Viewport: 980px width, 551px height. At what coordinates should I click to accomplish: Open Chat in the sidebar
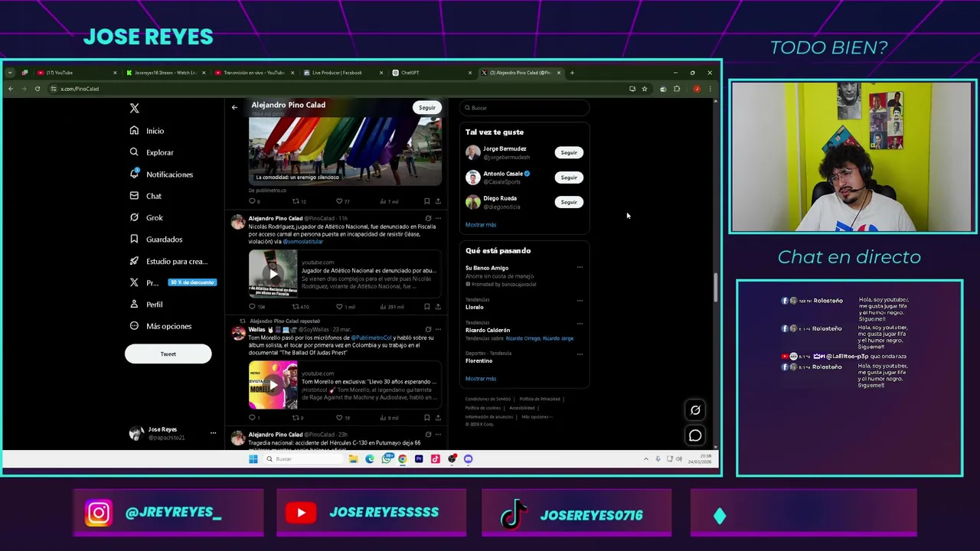click(x=145, y=196)
